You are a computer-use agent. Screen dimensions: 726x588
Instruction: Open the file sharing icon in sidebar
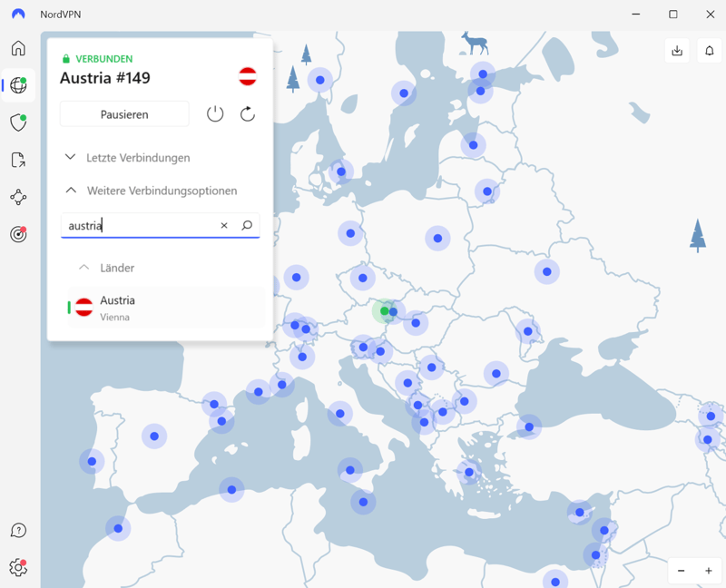coord(18,160)
